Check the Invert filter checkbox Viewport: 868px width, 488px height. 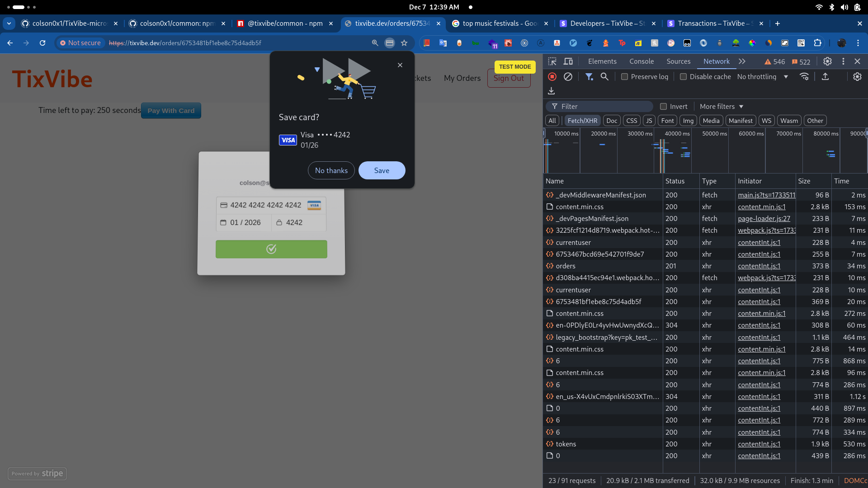663,107
